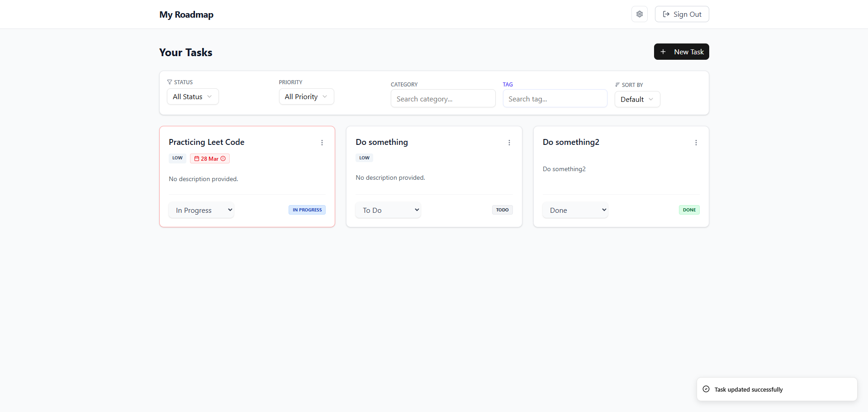This screenshot has height=412, width=868.
Task: Open options menu for Practicing Leet Code
Action: (x=322, y=143)
